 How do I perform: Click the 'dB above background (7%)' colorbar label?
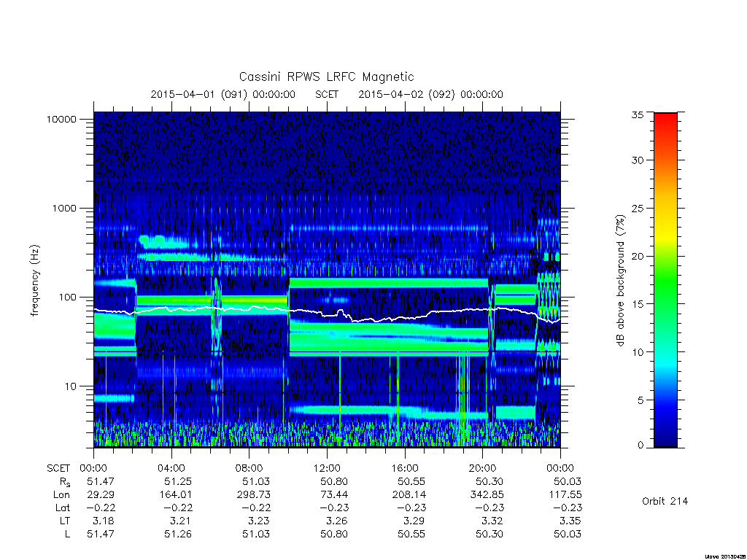click(x=620, y=281)
